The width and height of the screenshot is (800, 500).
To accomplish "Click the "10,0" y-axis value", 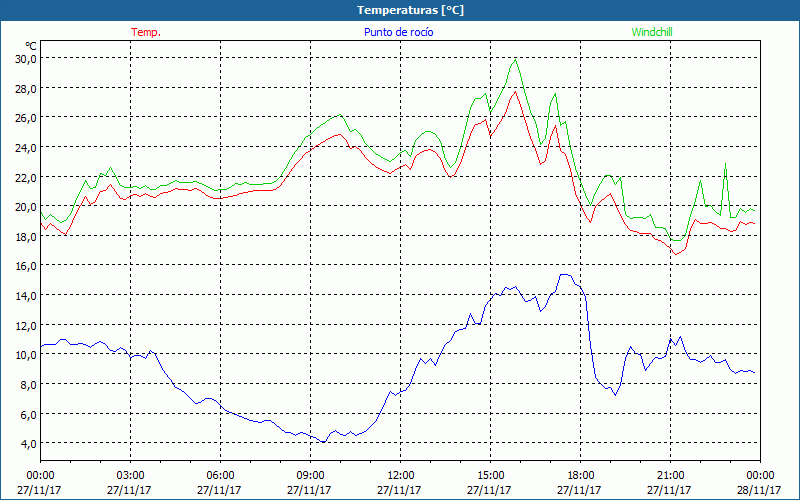I will point(26,355).
